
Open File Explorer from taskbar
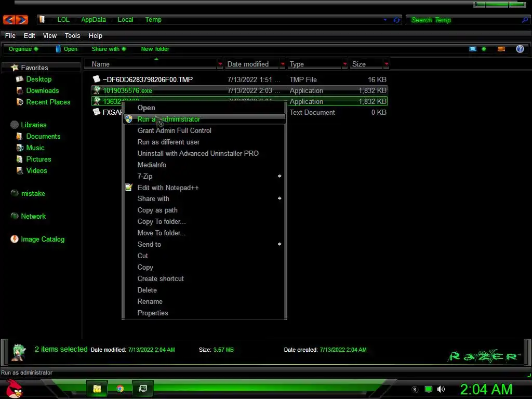click(97, 389)
